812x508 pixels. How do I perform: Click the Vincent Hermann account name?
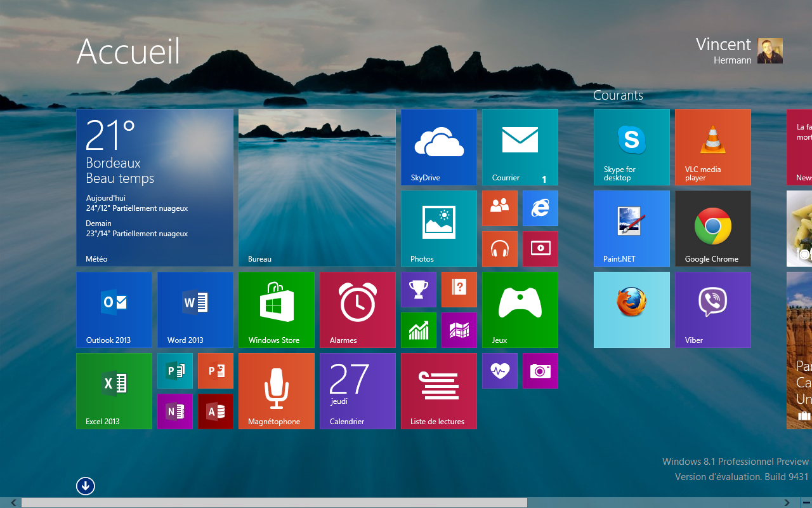pyautogui.click(x=723, y=50)
